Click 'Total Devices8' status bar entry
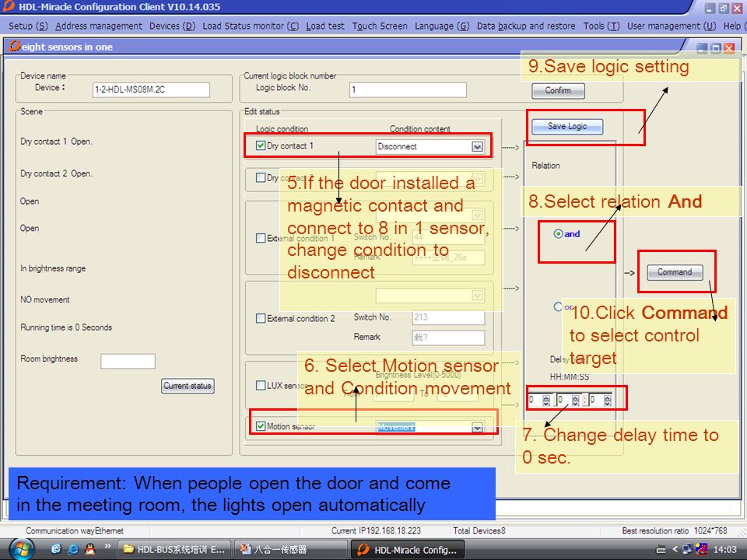 pyautogui.click(x=479, y=530)
